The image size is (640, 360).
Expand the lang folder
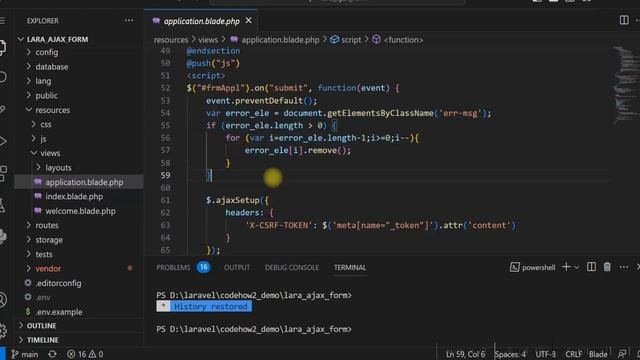[43, 81]
